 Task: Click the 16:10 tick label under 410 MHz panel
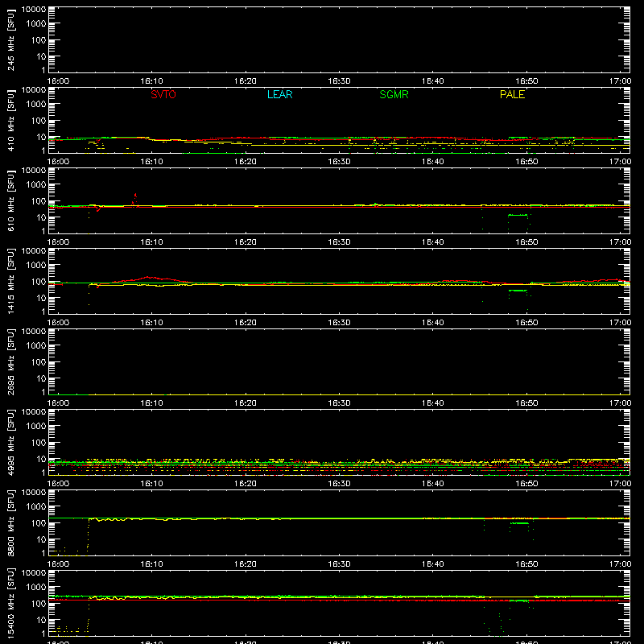pyautogui.click(x=151, y=162)
